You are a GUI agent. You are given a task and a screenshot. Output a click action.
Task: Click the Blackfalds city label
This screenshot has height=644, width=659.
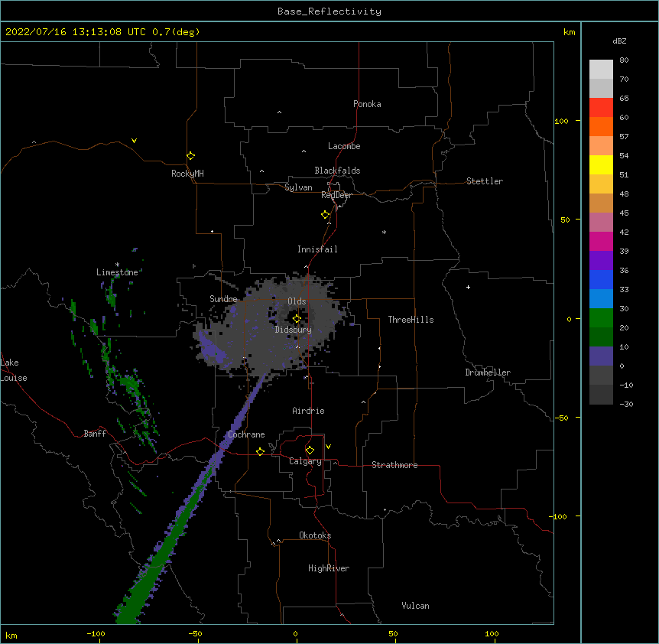pyautogui.click(x=337, y=171)
